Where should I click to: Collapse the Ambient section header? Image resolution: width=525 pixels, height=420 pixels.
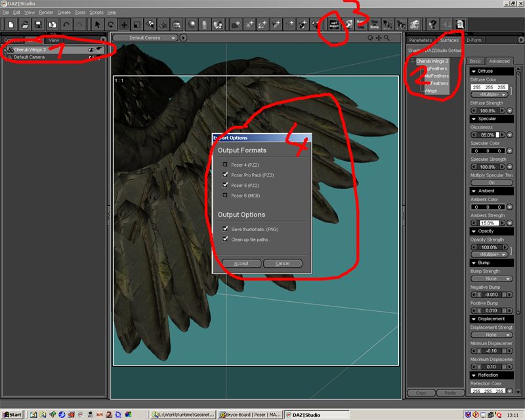click(492, 191)
